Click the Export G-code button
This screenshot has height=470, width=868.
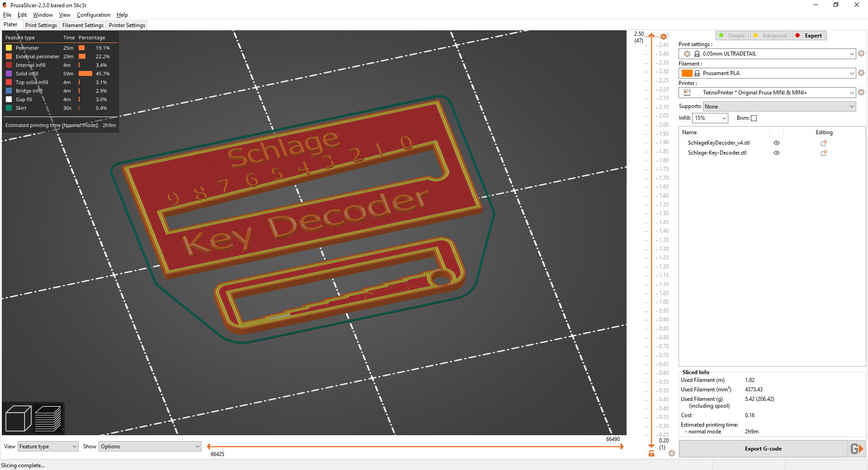(x=763, y=449)
